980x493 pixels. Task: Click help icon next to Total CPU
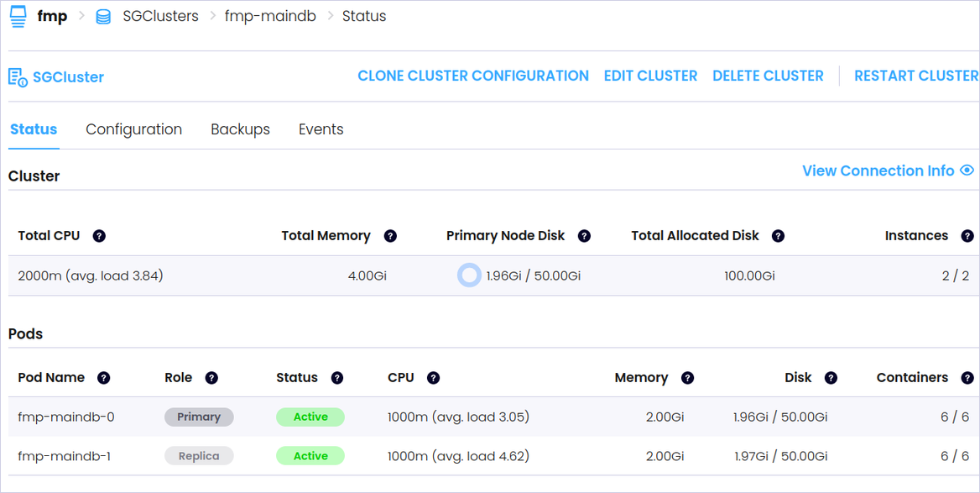pyautogui.click(x=99, y=236)
